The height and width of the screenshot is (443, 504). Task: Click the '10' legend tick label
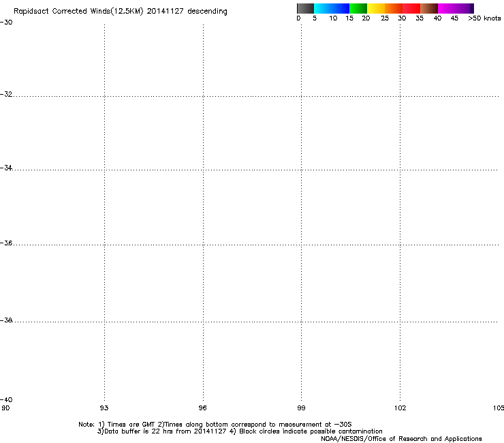click(333, 18)
